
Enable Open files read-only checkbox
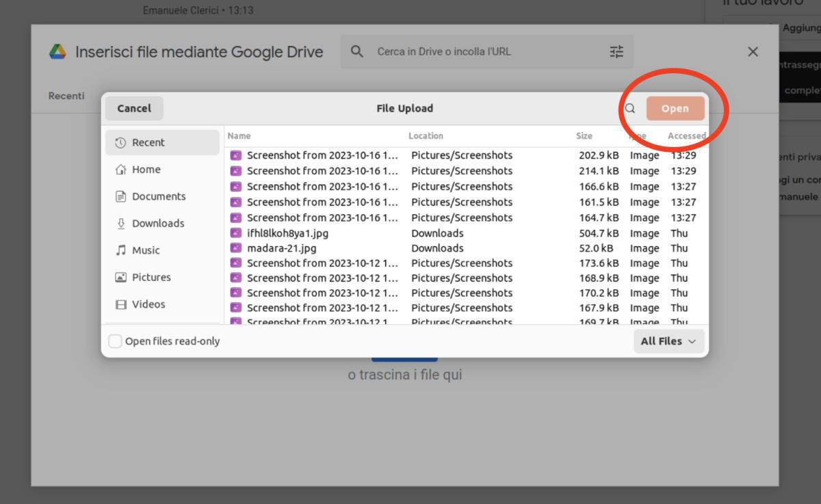[115, 341]
